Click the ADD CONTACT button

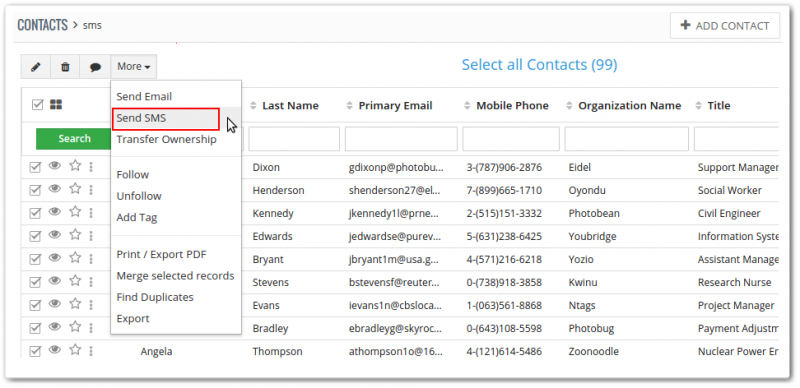coord(725,26)
